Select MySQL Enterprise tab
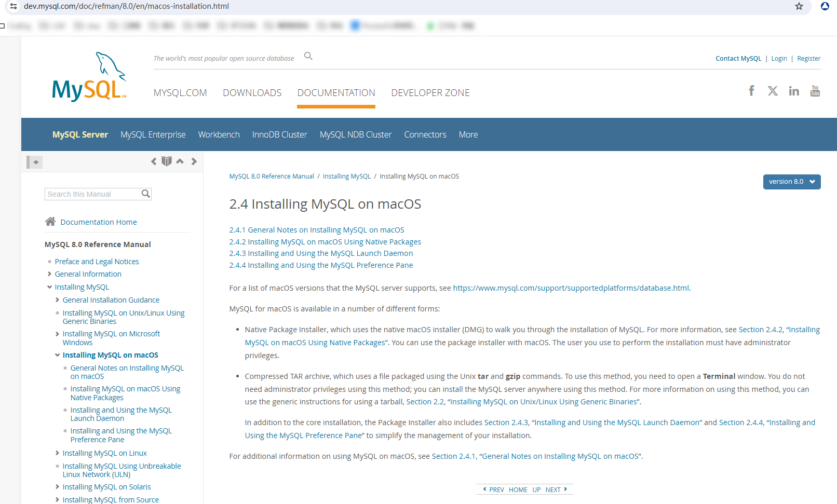Screen dimensions: 837x504 click(x=153, y=134)
